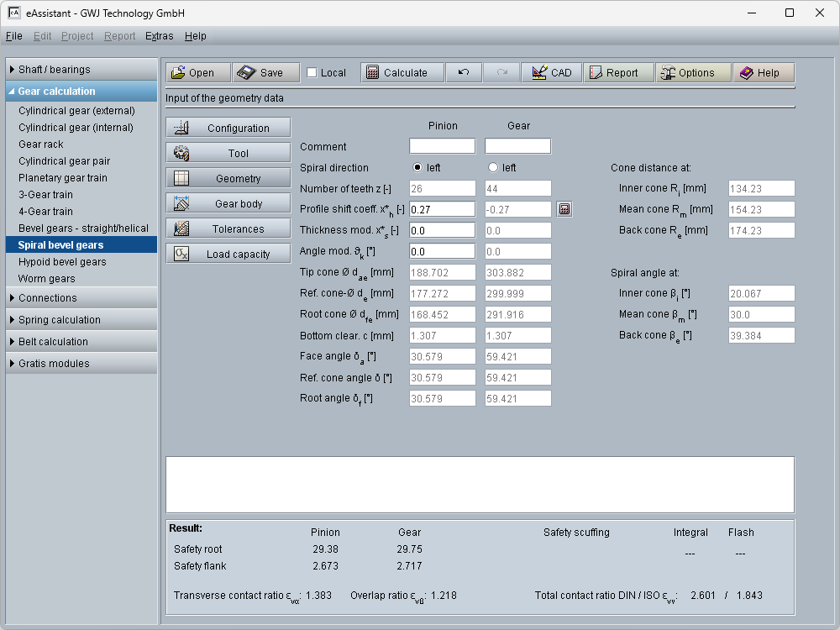Select Hypoid bevel gears in sidebar

pyautogui.click(x=62, y=262)
